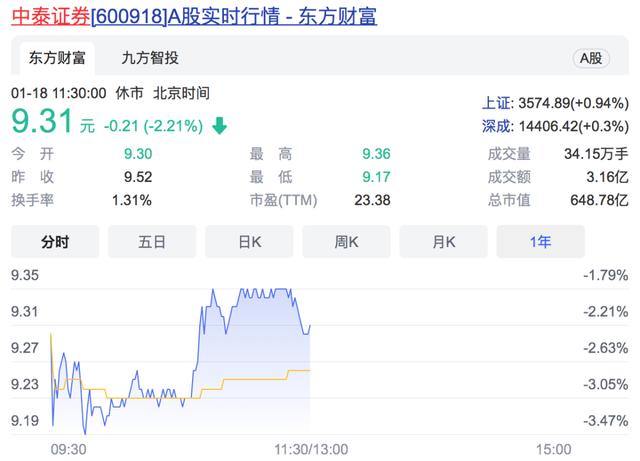
Task: Select the 分时 chart tab
Action: click(x=55, y=242)
